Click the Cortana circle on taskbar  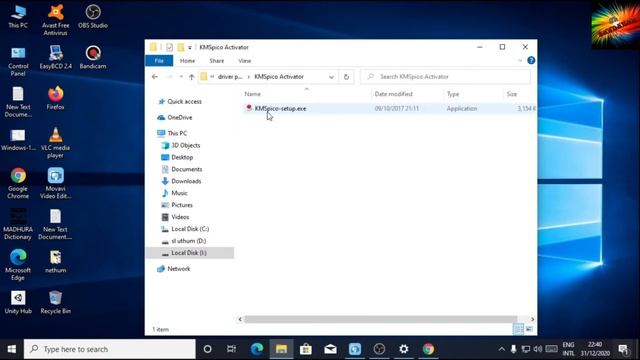pos(207,349)
